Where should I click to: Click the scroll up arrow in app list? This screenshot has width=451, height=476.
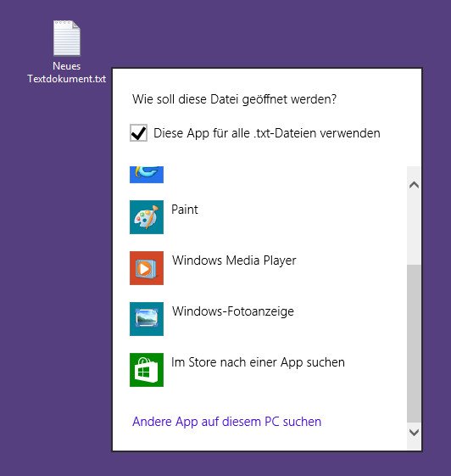tap(414, 185)
